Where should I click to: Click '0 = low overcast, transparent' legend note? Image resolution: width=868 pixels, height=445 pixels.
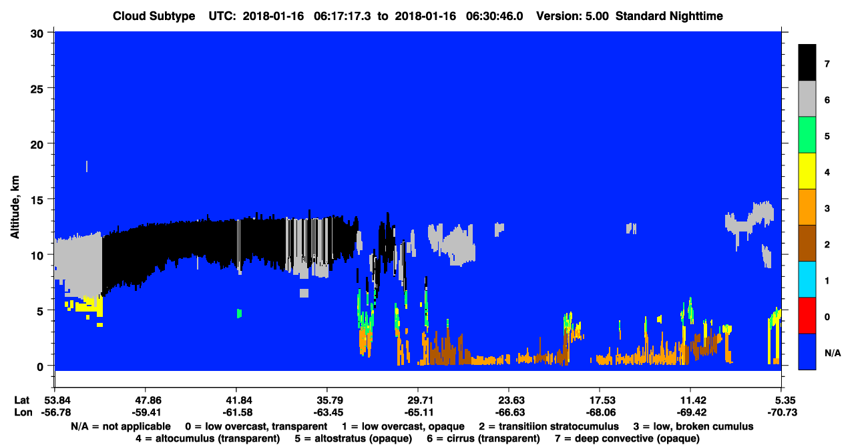(256, 426)
